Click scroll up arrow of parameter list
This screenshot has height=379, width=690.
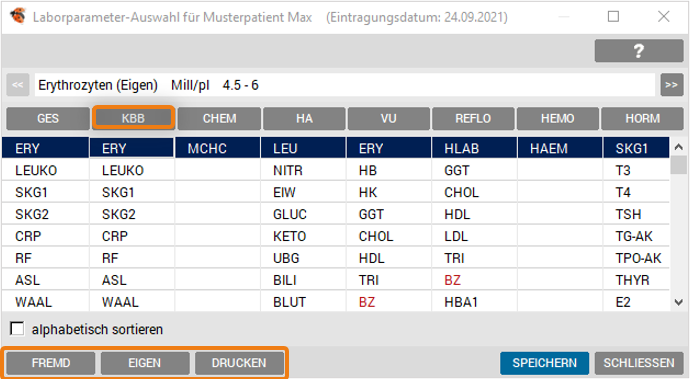click(x=678, y=147)
